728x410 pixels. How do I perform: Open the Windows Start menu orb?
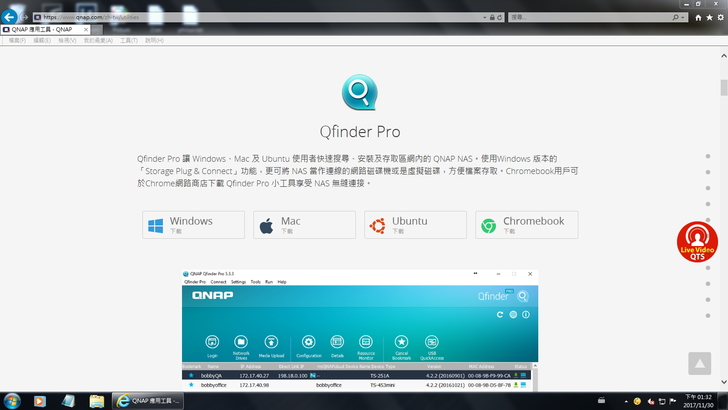[x=12, y=401]
